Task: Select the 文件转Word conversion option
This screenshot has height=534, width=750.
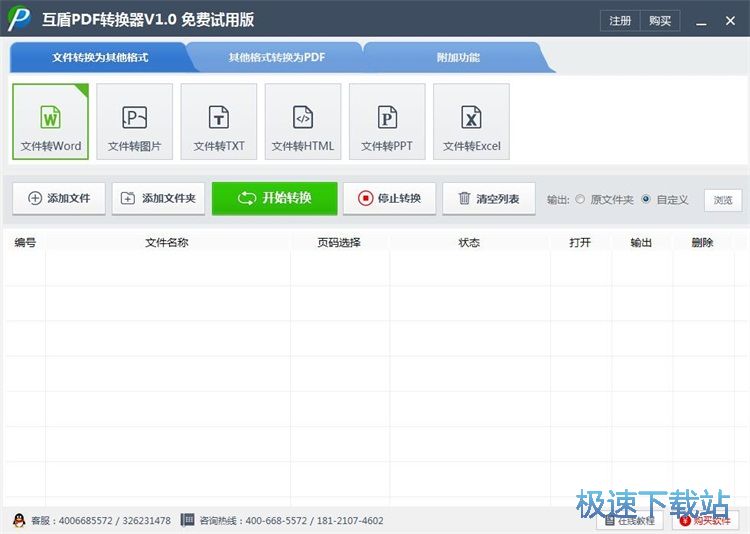Action: click(x=51, y=122)
